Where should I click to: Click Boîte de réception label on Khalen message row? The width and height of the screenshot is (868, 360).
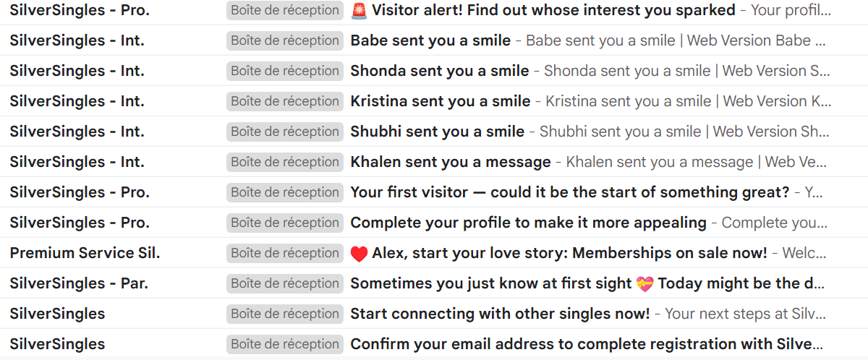(285, 162)
